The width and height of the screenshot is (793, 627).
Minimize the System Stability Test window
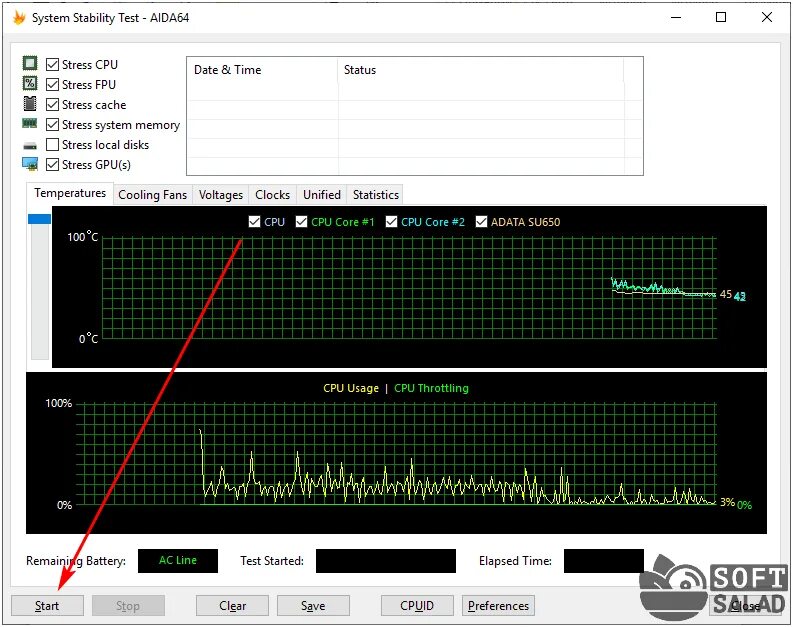pyautogui.click(x=676, y=17)
